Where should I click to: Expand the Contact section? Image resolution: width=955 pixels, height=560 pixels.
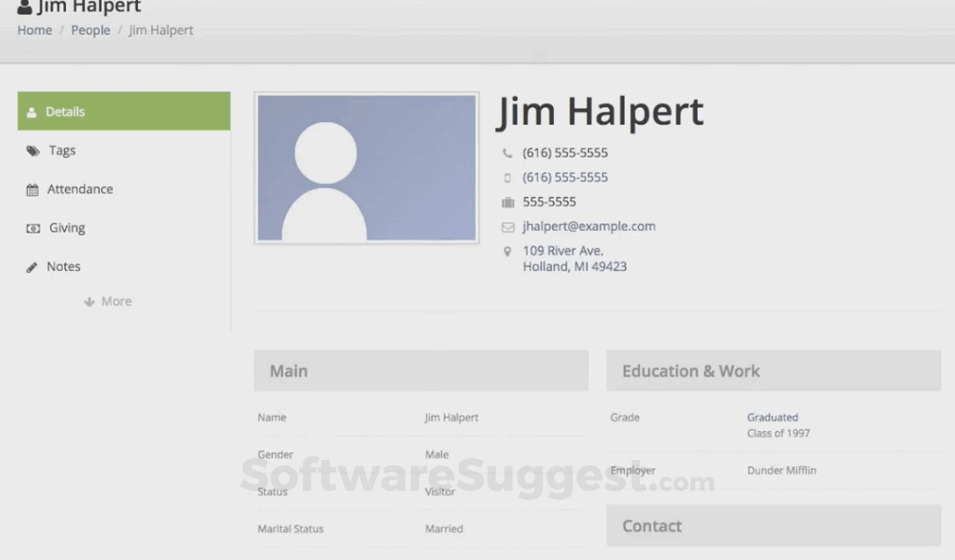(x=773, y=525)
